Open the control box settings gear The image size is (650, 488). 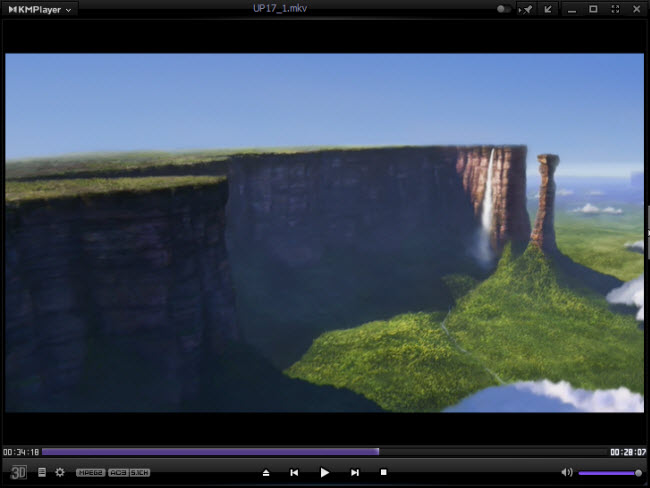coord(60,472)
